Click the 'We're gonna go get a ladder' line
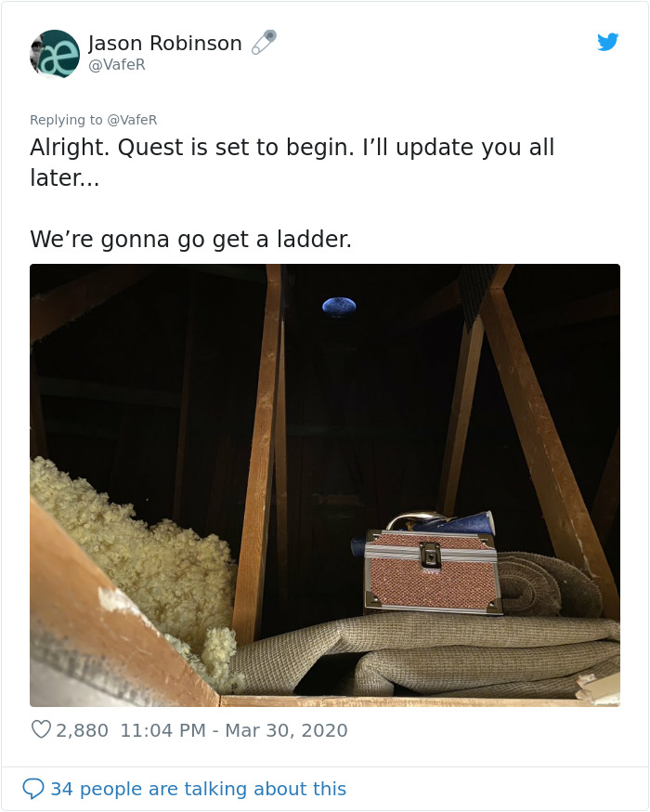Image resolution: width=650 pixels, height=812 pixels. click(x=191, y=240)
